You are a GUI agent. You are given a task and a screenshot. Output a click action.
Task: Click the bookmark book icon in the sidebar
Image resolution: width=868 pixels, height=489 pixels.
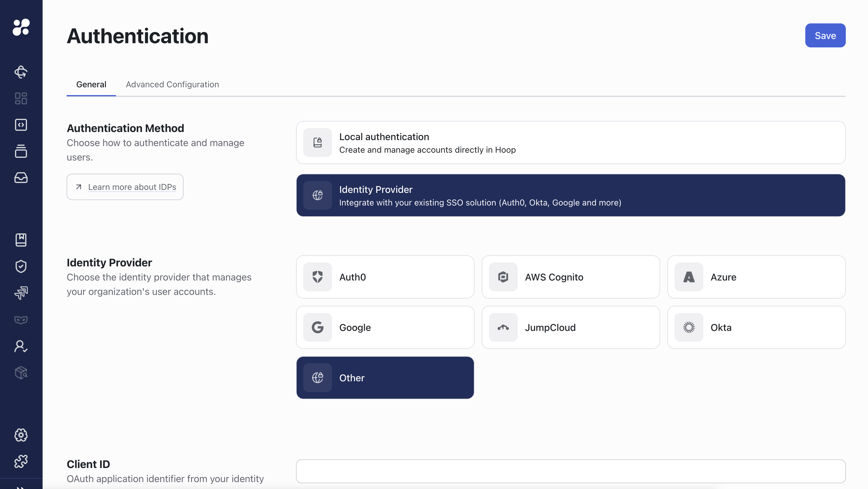click(x=21, y=240)
